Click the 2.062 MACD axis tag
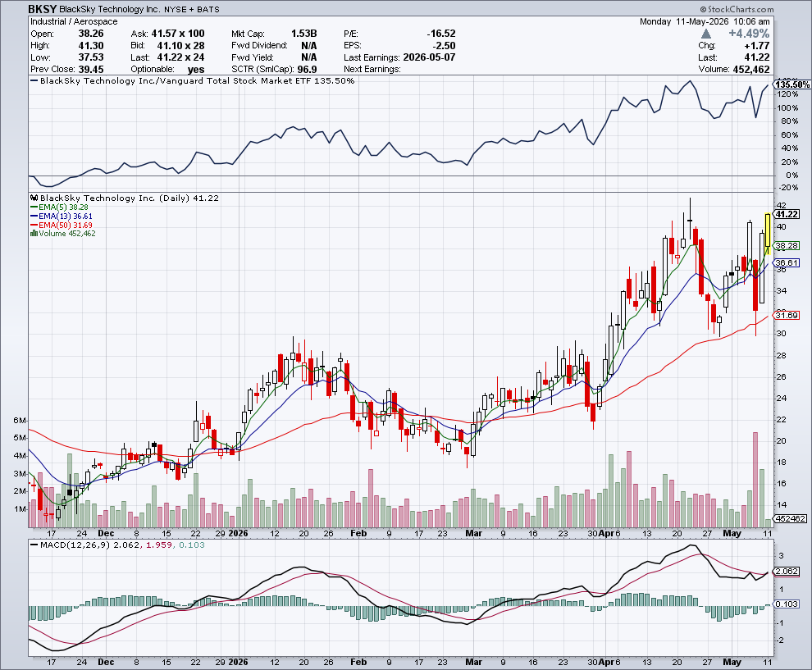Image resolution: width=812 pixels, height=670 pixels. [x=786, y=571]
